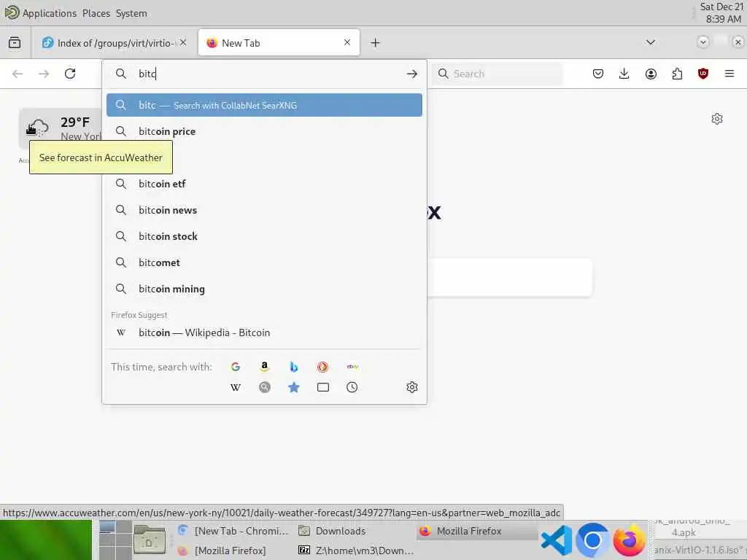Open a new tab with plus button
The image size is (747, 560).
click(x=376, y=43)
